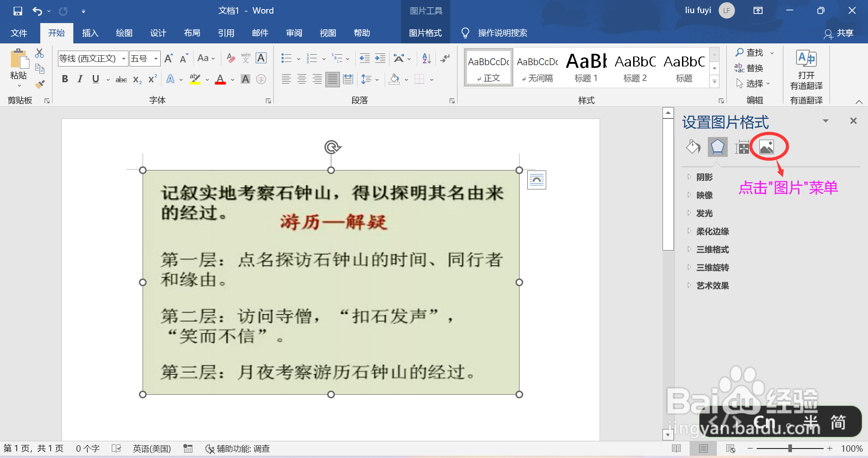The image size is (868, 458).
Task: Open the font size dropdown
Action: (x=155, y=58)
